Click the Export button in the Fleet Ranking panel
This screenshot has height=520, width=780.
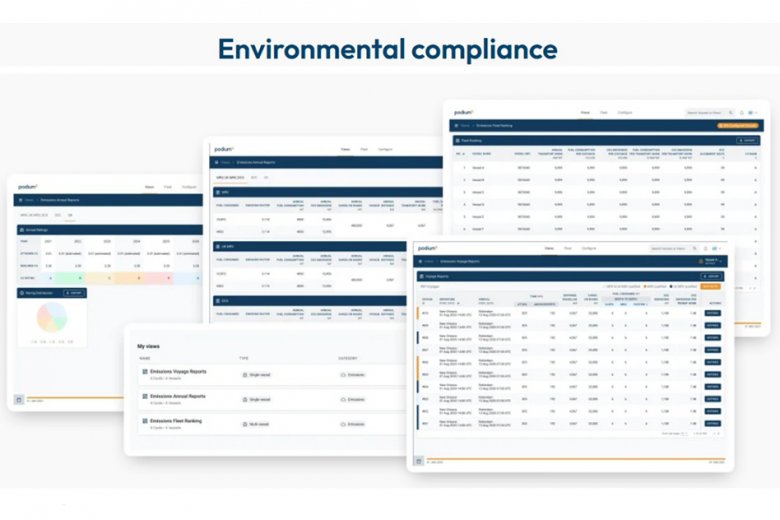click(750, 141)
